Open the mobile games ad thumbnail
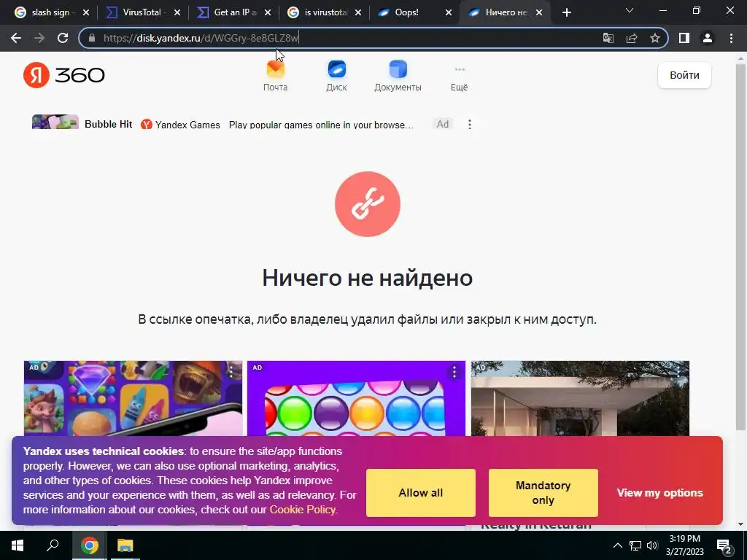Screen dimensions: 747x560 coord(133,399)
